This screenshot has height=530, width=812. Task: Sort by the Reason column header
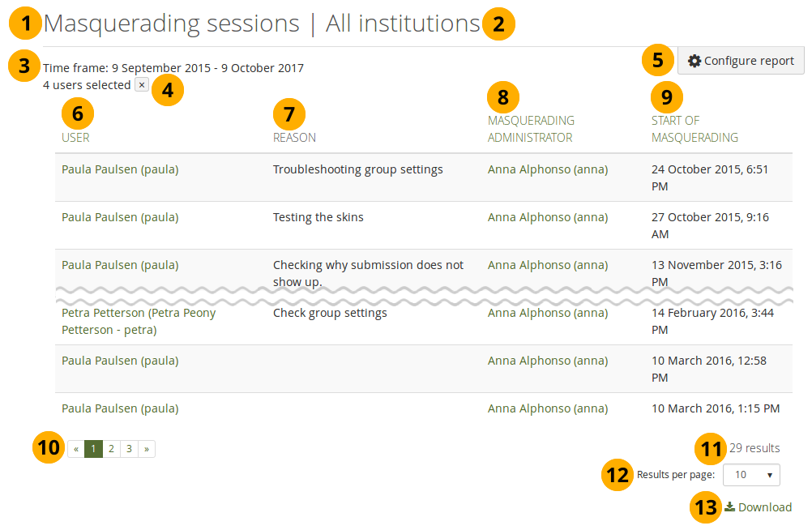(x=294, y=138)
